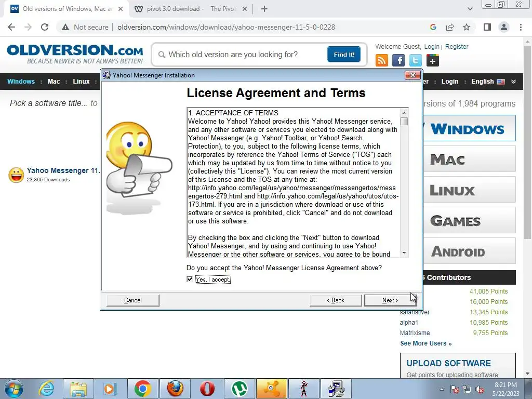This screenshot has height=399, width=532.
Task: Share this page icon
Action: (x=450, y=27)
